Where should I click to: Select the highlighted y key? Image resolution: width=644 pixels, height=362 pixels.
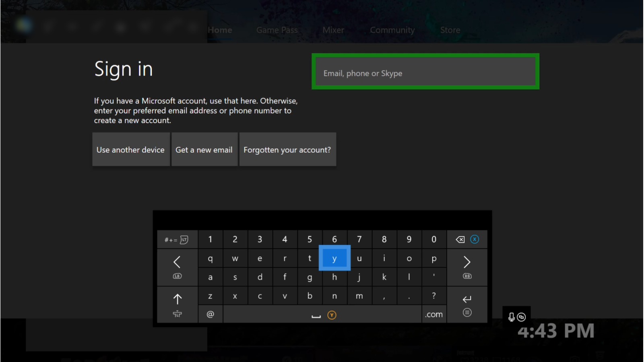tap(334, 258)
